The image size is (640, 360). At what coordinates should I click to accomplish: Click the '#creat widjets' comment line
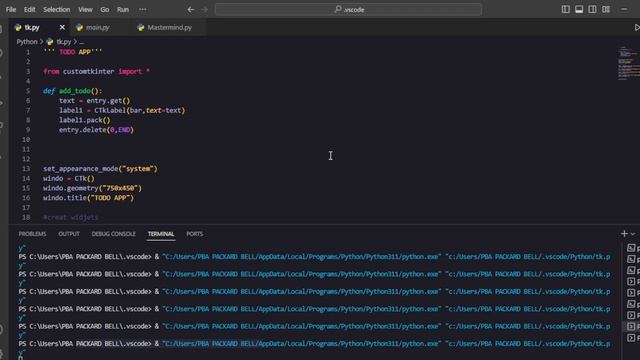71,217
